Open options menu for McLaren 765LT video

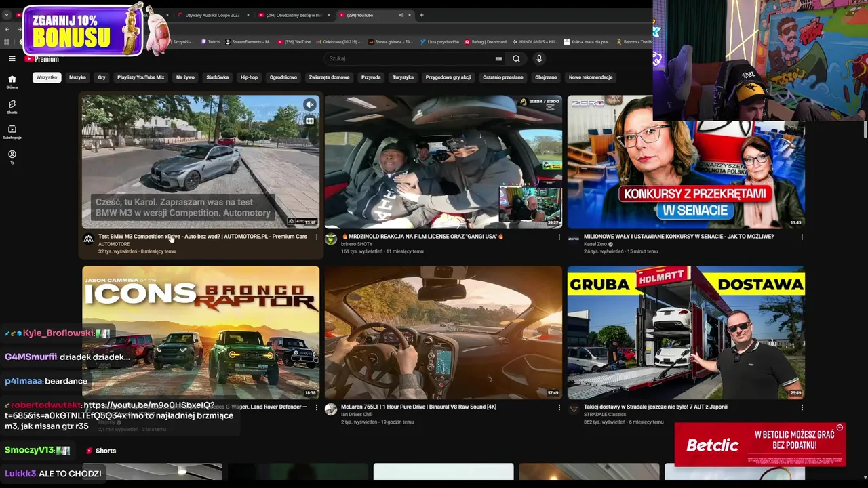(x=559, y=407)
